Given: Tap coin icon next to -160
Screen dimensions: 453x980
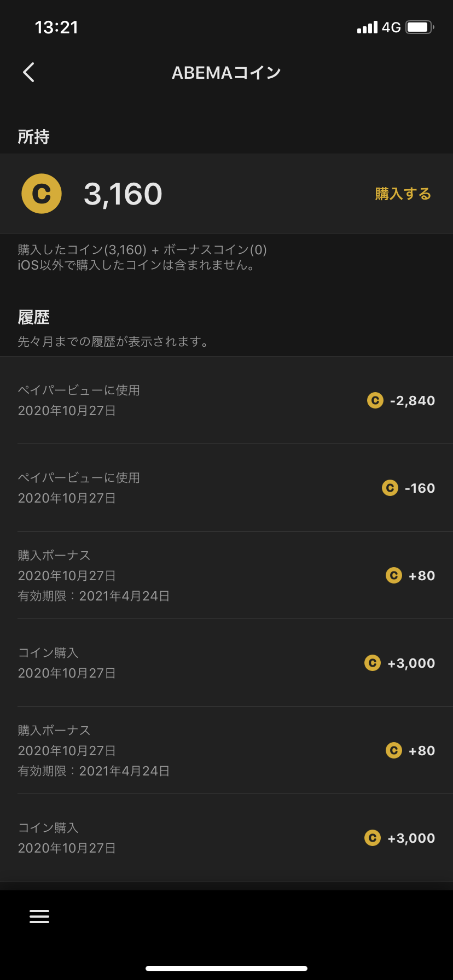Looking at the screenshot, I should point(390,488).
